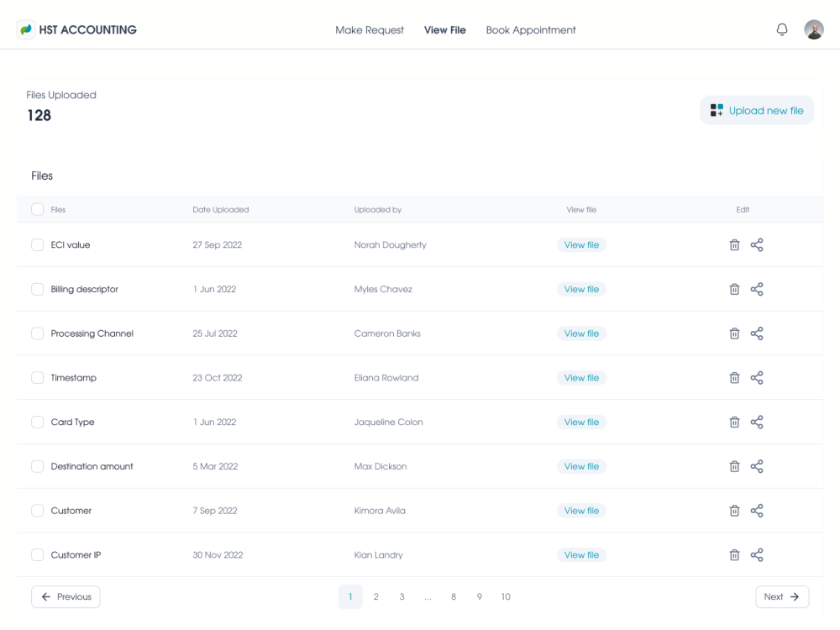View file for Billing descriptor
The width and height of the screenshot is (840, 630).
coord(581,289)
